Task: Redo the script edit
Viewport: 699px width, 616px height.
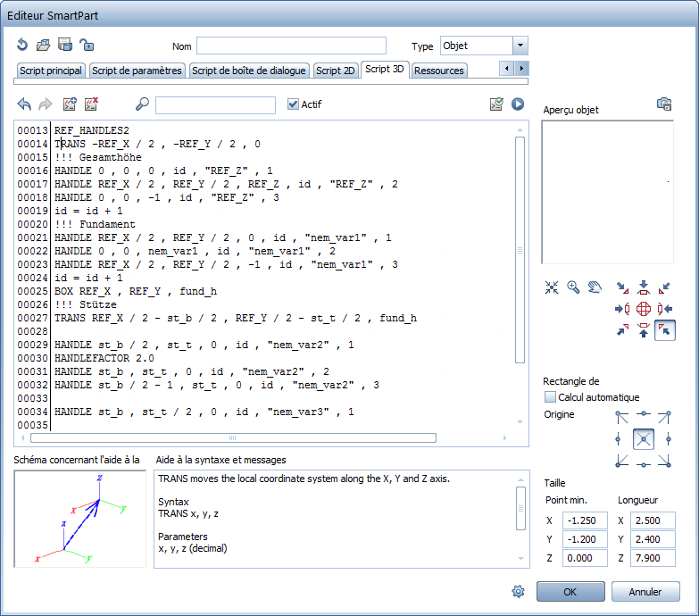Action: [x=46, y=104]
